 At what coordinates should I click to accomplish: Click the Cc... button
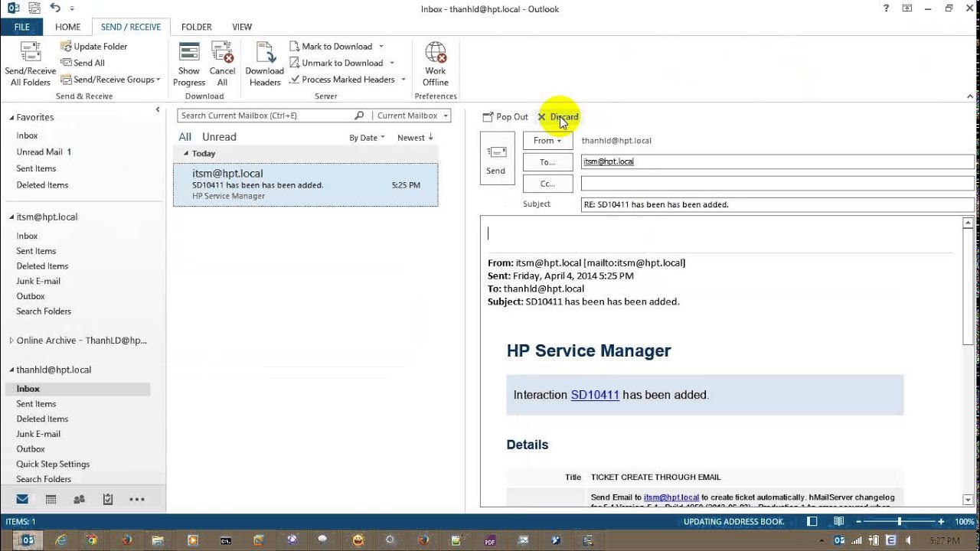pyautogui.click(x=548, y=184)
